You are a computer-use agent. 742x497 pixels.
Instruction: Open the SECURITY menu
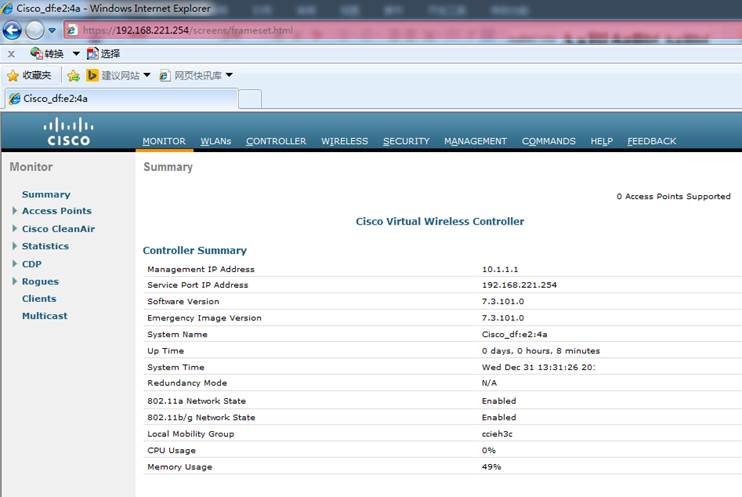pos(406,141)
